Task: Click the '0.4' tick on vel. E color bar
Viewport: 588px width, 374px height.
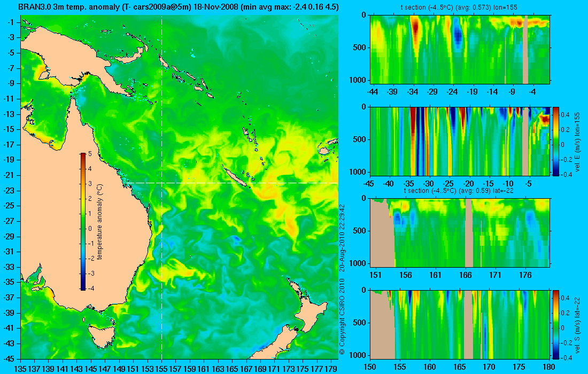Action: pos(565,115)
